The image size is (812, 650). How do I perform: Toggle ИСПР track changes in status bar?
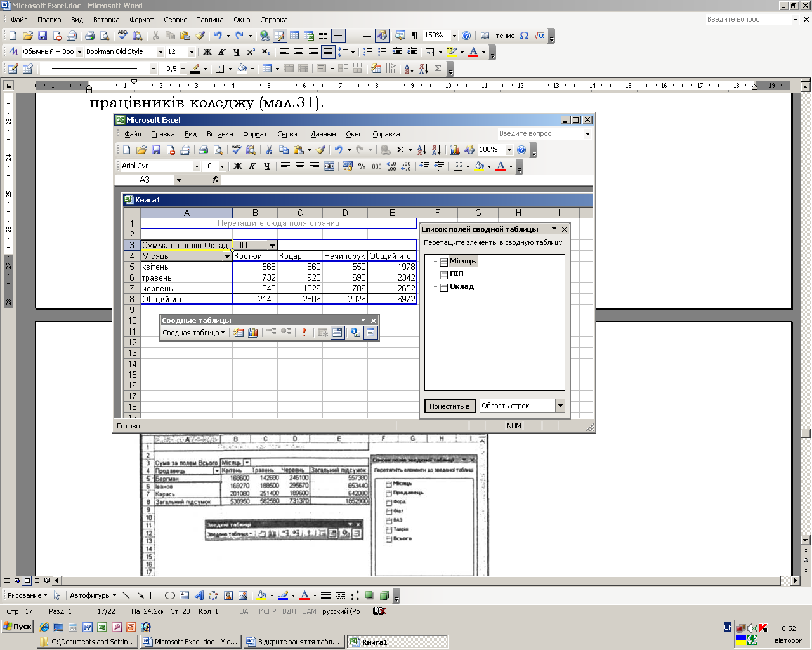[268, 611]
